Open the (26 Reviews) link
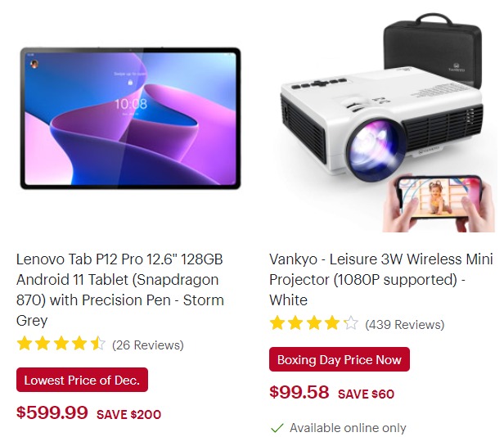Viewport: 504px width, 437px height. pos(148,345)
